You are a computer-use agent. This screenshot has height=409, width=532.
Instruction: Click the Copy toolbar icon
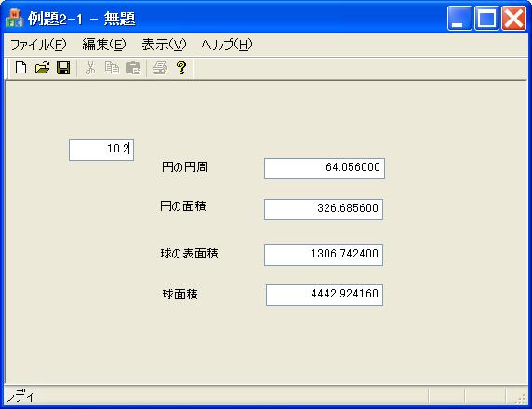(112, 68)
